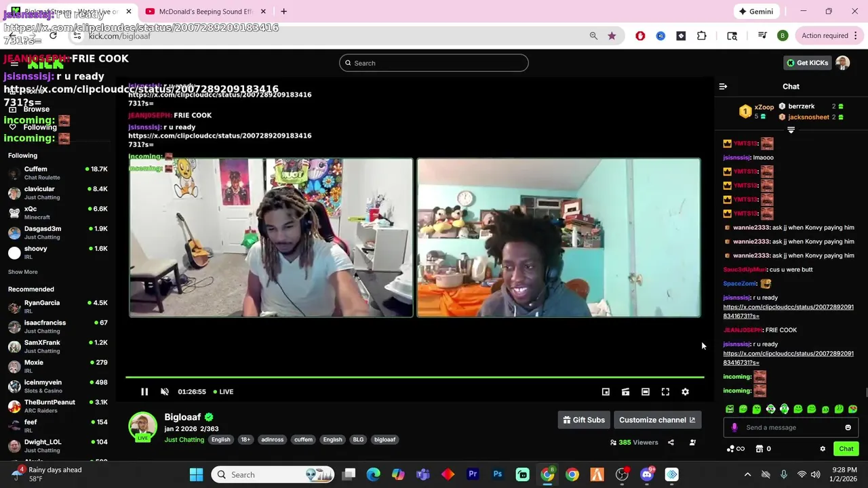Open Discord from taskbar
The height and width of the screenshot is (488, 868).
coord(647,474)
